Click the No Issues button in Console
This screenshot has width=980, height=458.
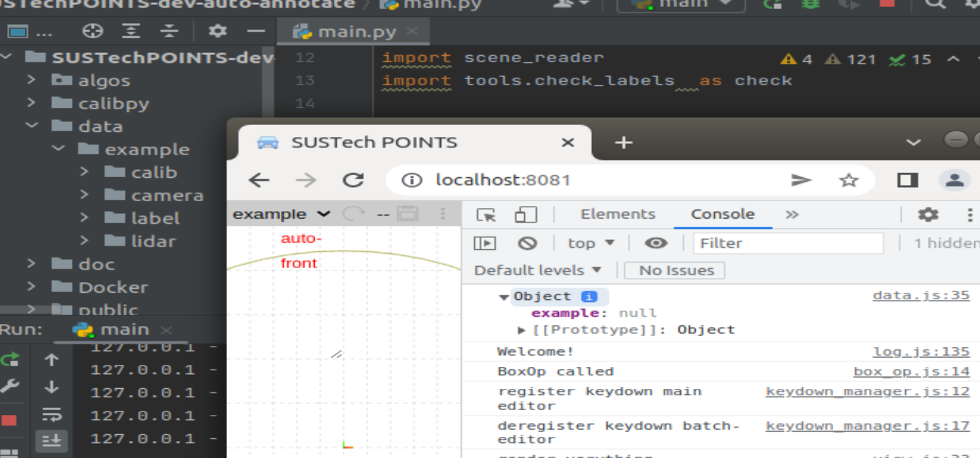pos(673,269)
